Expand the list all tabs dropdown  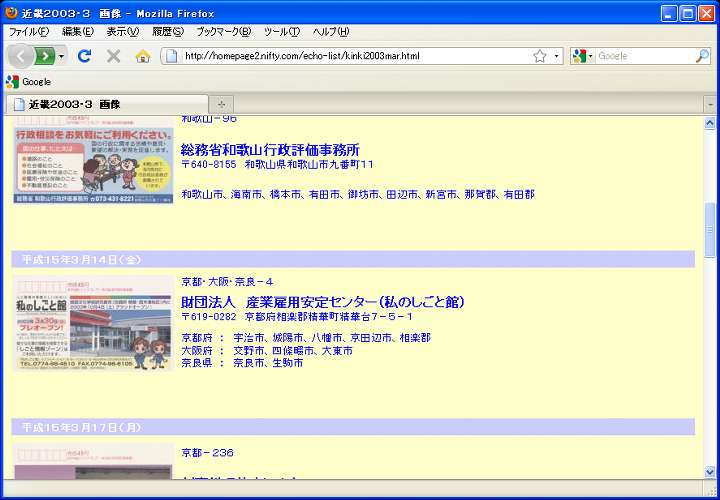click(x=709, y=104)
